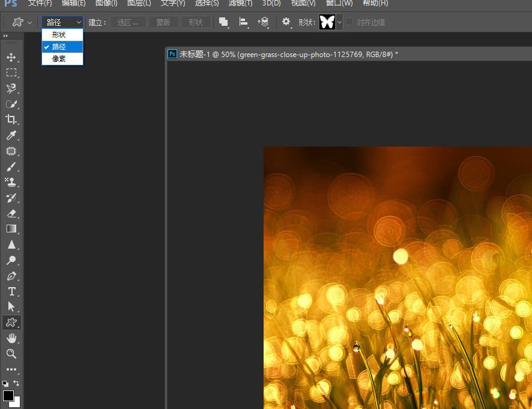
Task: Choose the Clone Stamp tool
Action: pos(11,182)
